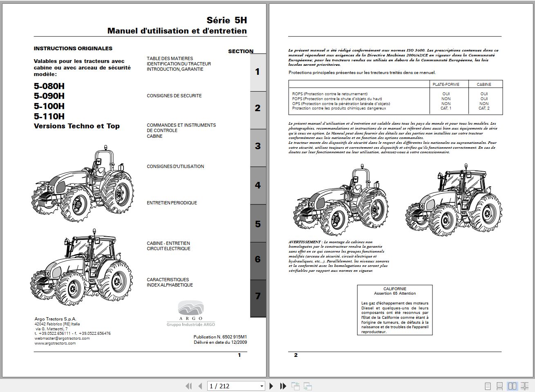Click the Versions Techno et Top heading
The image size is (535, 392).
point(77,126)
